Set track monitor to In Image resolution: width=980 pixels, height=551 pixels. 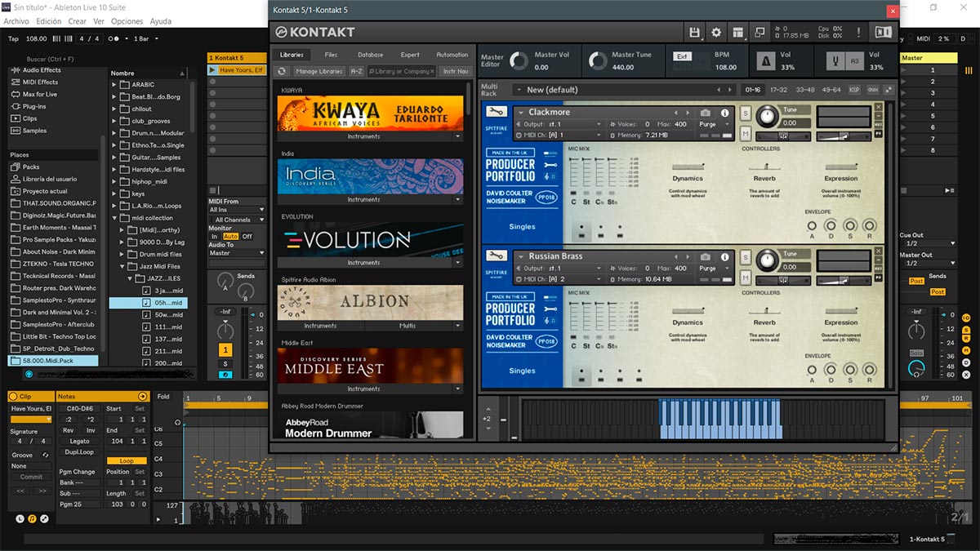click(215, 237)
